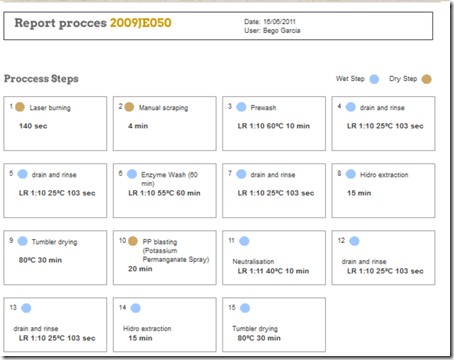This screenshot has width=454, height=360.
Task: Click 'LR 1:10 55ºC 60 min' value
Action: point(164,193)
